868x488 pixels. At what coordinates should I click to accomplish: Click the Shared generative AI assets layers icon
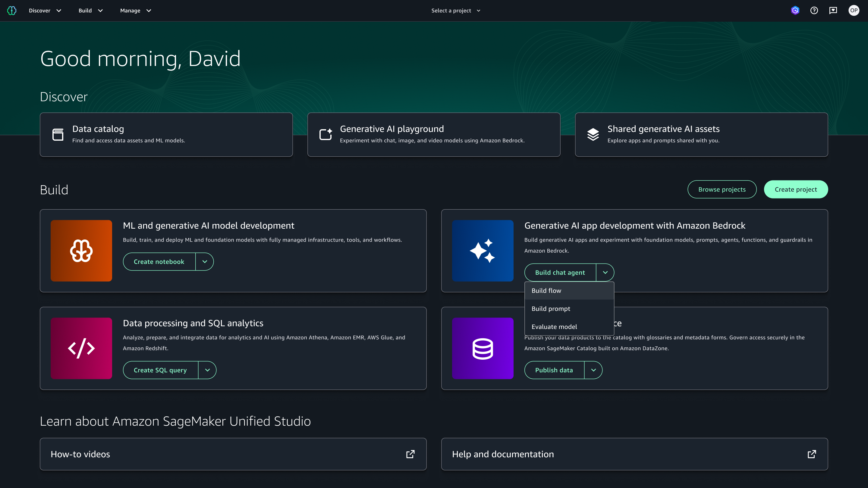593,134
